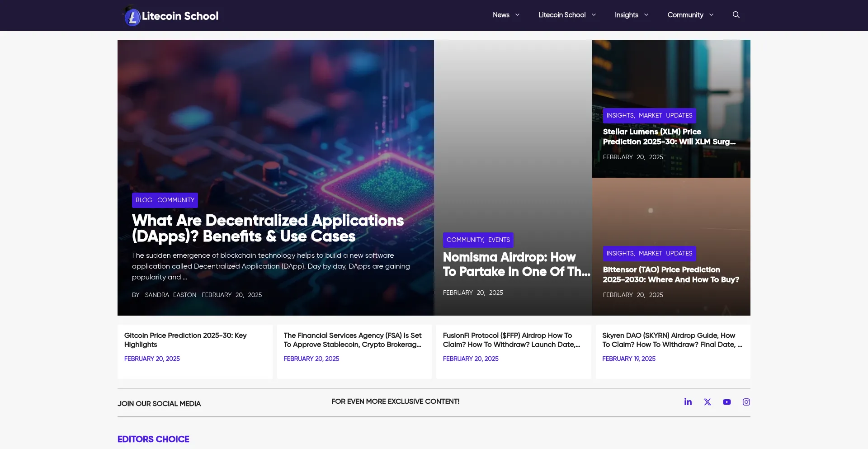Click date under Nomisma Airdrop headline

click(x=473, y=293)
